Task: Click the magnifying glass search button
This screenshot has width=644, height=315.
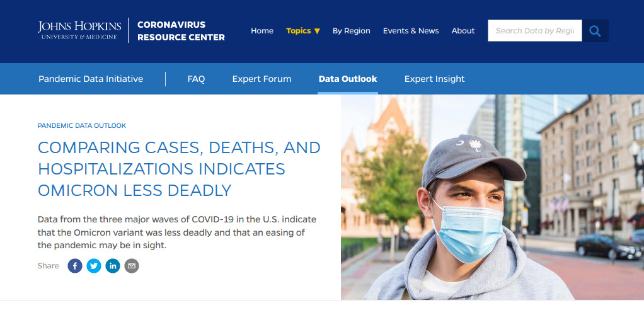Action: pyautogui.click(x=595, y=31)
